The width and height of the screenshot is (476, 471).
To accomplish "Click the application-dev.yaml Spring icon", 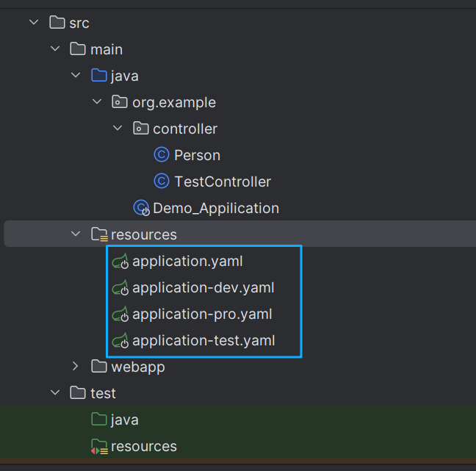I will pyautogui.click(x=120, y=287).
